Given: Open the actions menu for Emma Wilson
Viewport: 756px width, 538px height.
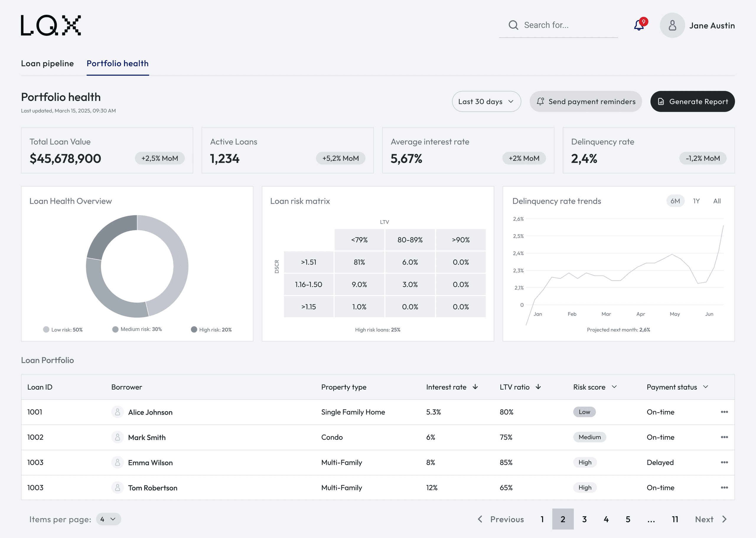Looking at the screenshot, I should pyautogui.click(x=724, y=462).
